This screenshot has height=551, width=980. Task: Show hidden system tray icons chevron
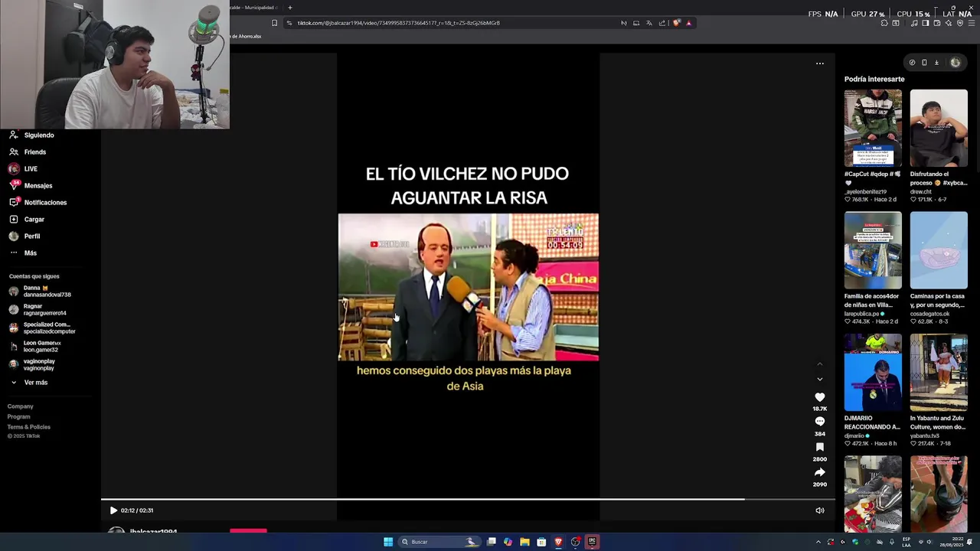[x=818, y=542]
